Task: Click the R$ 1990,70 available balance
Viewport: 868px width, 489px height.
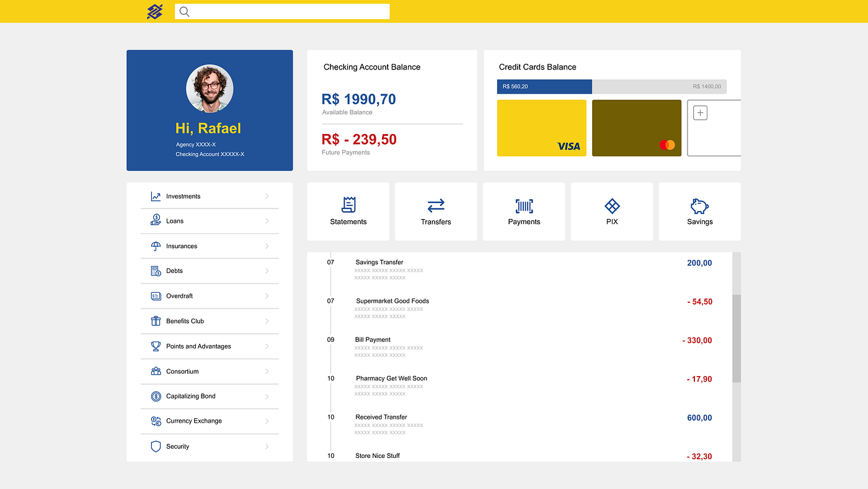Action: click(358, 99)
